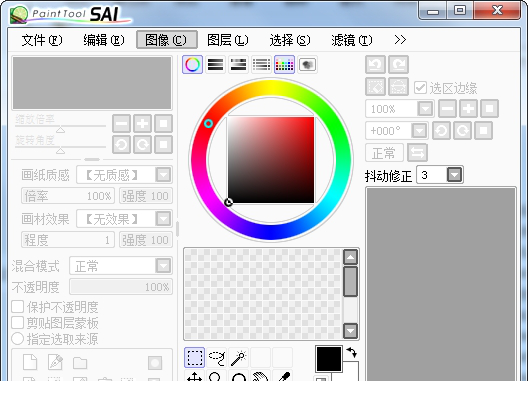Click zoom in plus beside 100%
This screenshot has width=528, height=396.
468,109
